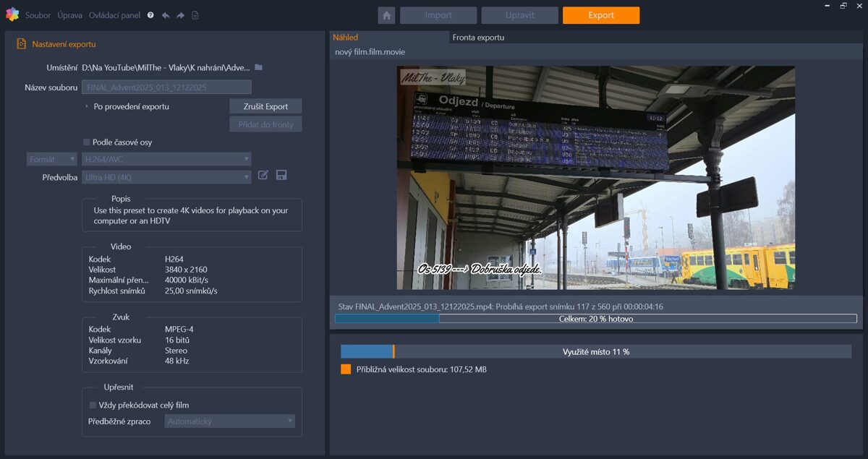Click the document icon after redo arrow
This screenshot has height=459, width=868.
pos(195,15)
